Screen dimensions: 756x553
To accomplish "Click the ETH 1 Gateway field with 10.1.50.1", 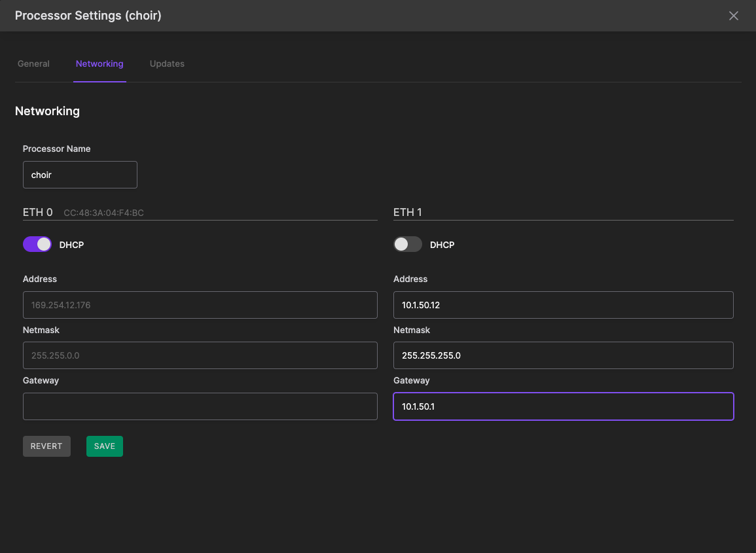I will pos(563,406).
